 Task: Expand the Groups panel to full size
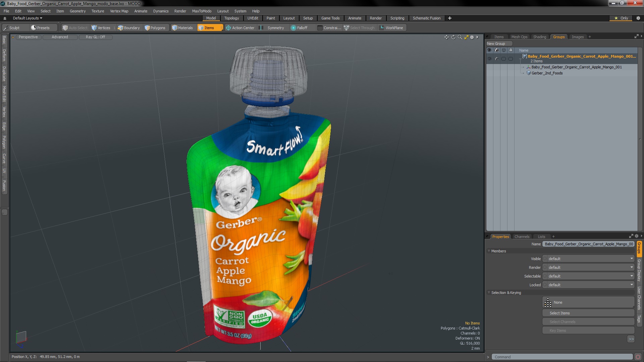pos(636,37)
